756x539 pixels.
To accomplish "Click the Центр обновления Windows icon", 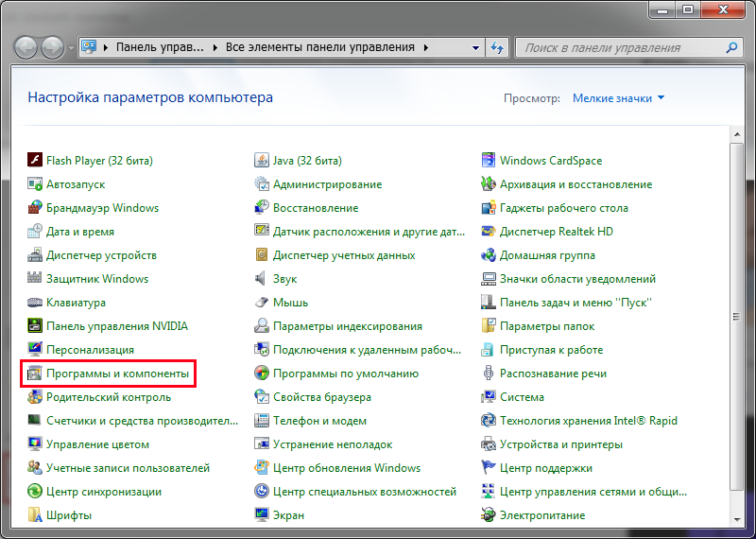I will click(262, 467).
